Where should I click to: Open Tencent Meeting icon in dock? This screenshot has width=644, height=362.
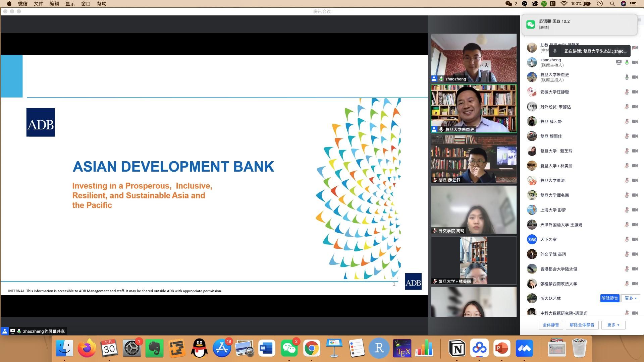click(524, 348)
